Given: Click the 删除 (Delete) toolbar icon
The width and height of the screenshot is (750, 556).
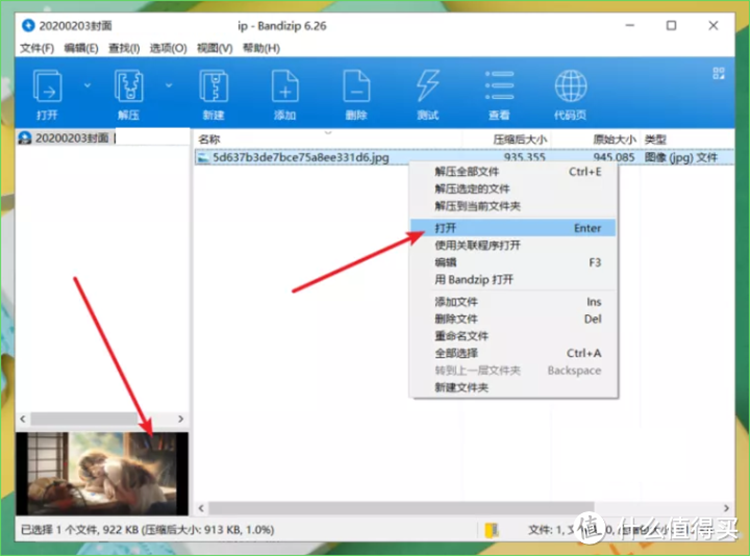Looking at the screenshot, I should pos(356,86).
